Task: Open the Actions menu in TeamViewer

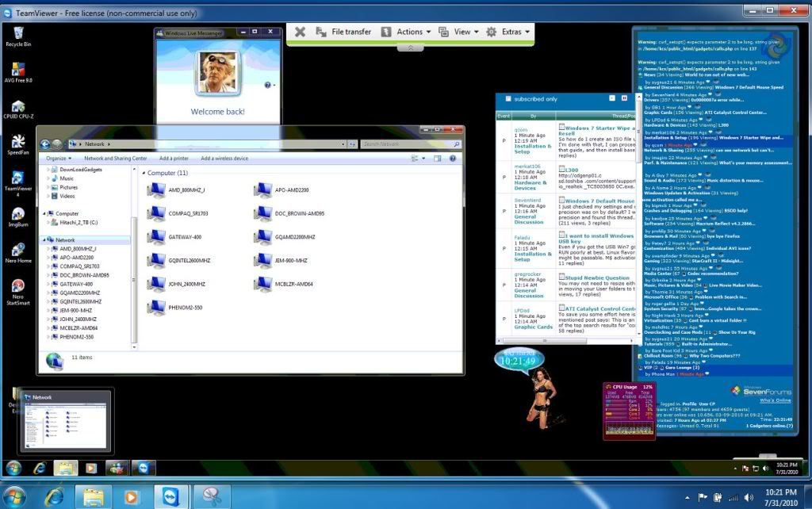Action: tap(406, 32)
